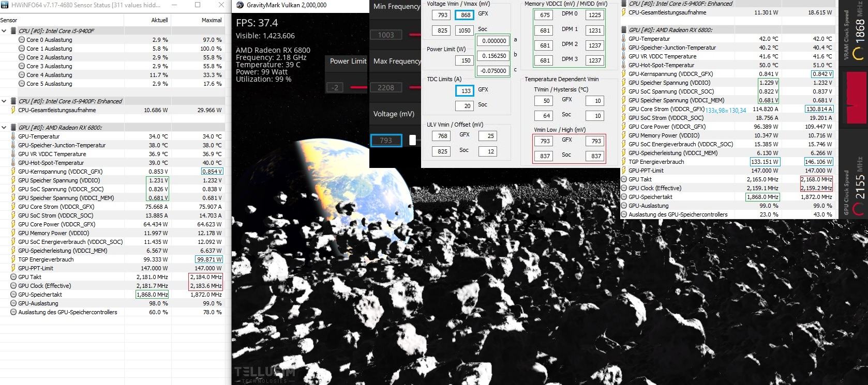This screenshot has height=385, width=868.
Task: Click the Min Frequency 1003 field
Action: (386, 35)
